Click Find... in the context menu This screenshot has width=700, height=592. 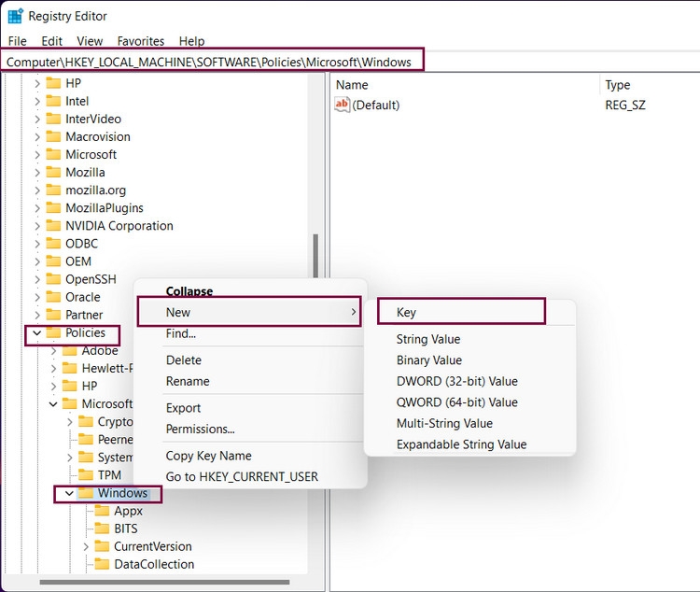coord(250,333)
